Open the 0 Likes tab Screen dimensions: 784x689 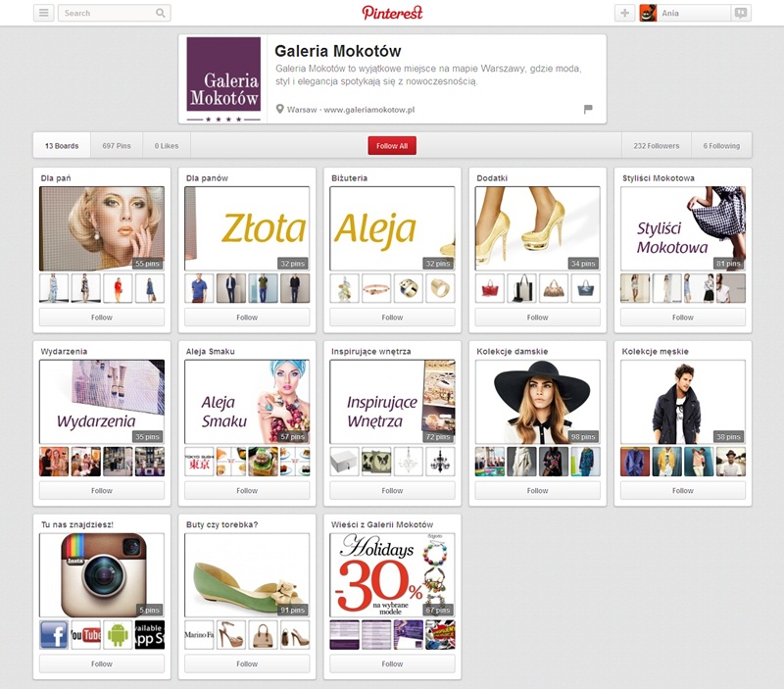click(167, 146)
